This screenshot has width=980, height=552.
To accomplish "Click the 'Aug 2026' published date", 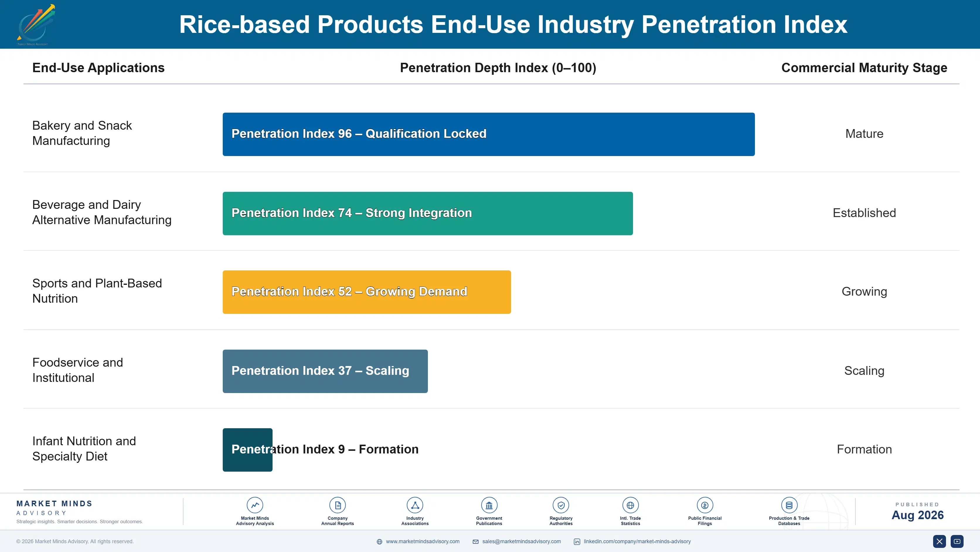I will point(917,515).
